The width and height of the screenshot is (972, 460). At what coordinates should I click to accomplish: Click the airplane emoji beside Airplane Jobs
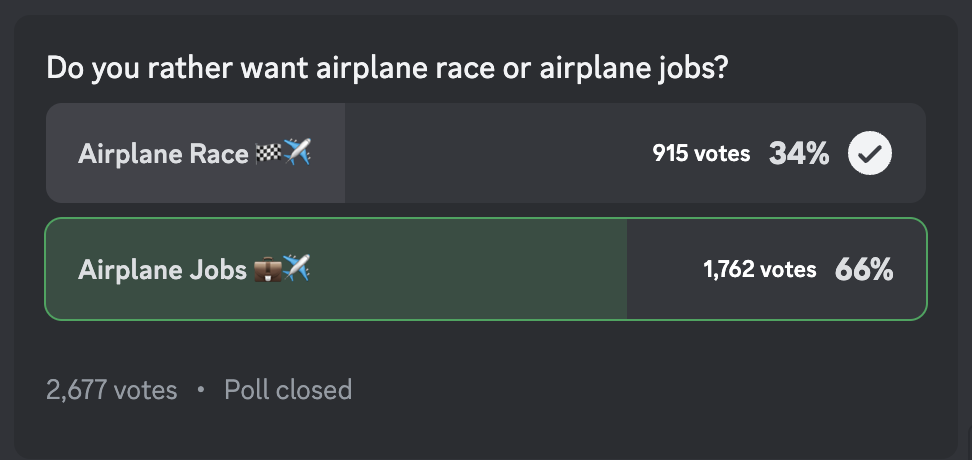296,268
